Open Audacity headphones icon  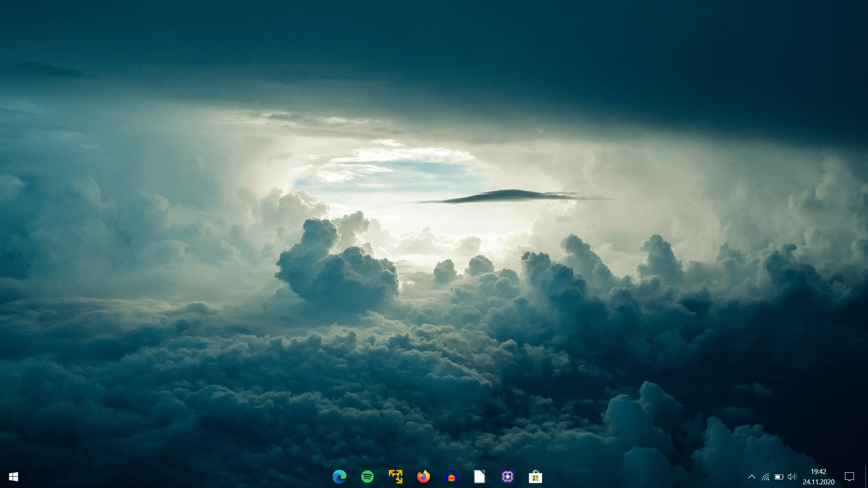[451, 477]
